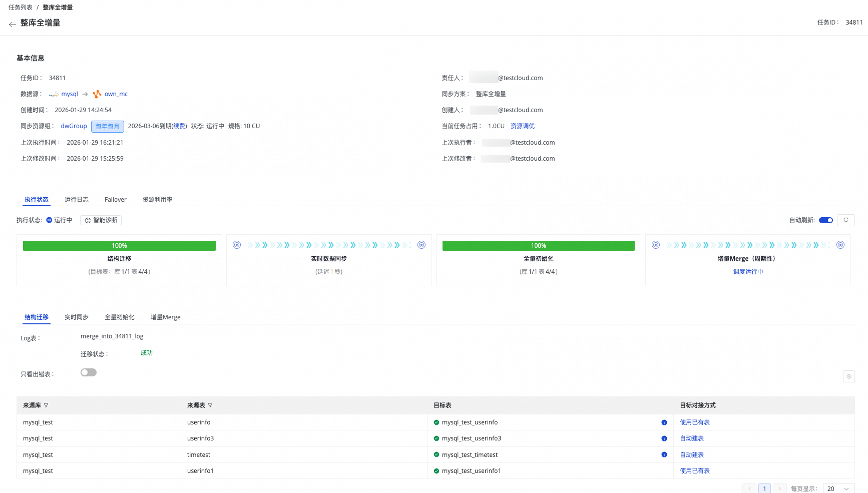Click success status icon for mysql_test_userinfo
The image size is (868, 493).
[437, 422]
